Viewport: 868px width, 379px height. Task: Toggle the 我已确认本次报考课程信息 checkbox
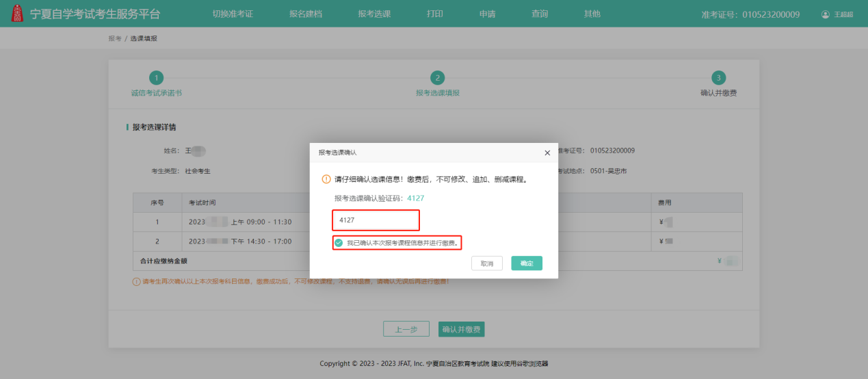pos(339,242)
